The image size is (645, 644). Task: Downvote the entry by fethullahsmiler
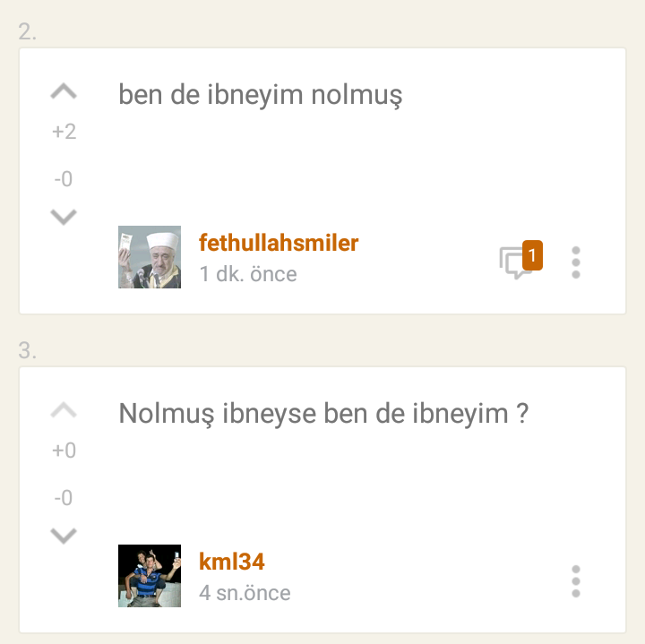(64, 217)
